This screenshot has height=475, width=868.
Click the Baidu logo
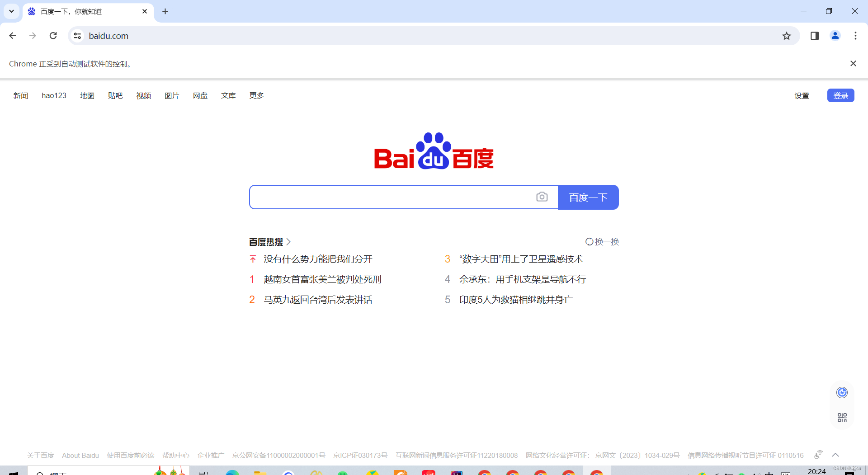tap(434, 151)
